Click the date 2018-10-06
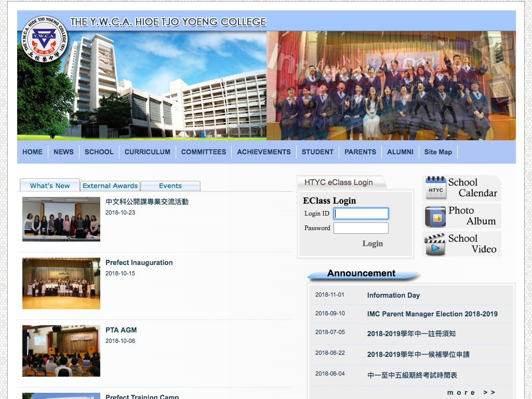The image size is (532, 399). [120, 341]
